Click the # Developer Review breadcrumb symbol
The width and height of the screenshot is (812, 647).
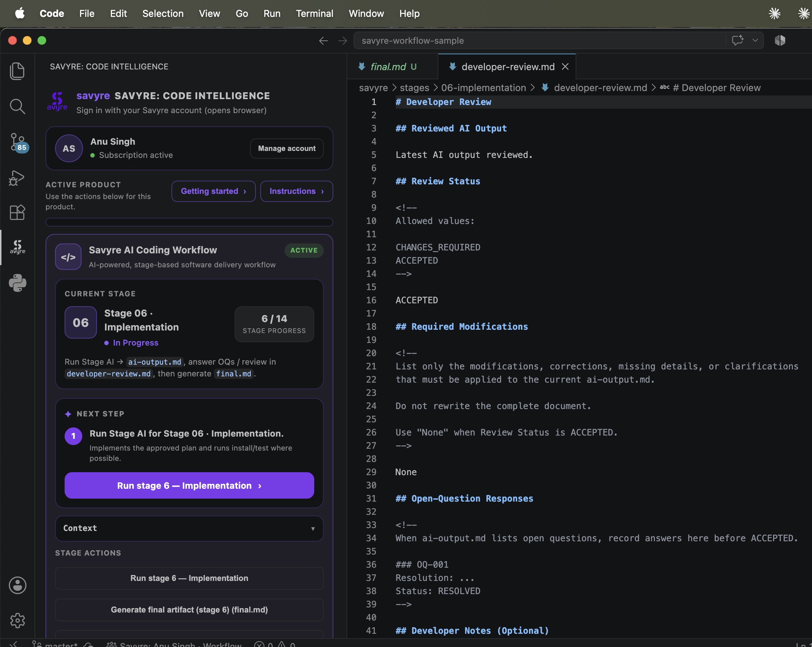[717, 88]
